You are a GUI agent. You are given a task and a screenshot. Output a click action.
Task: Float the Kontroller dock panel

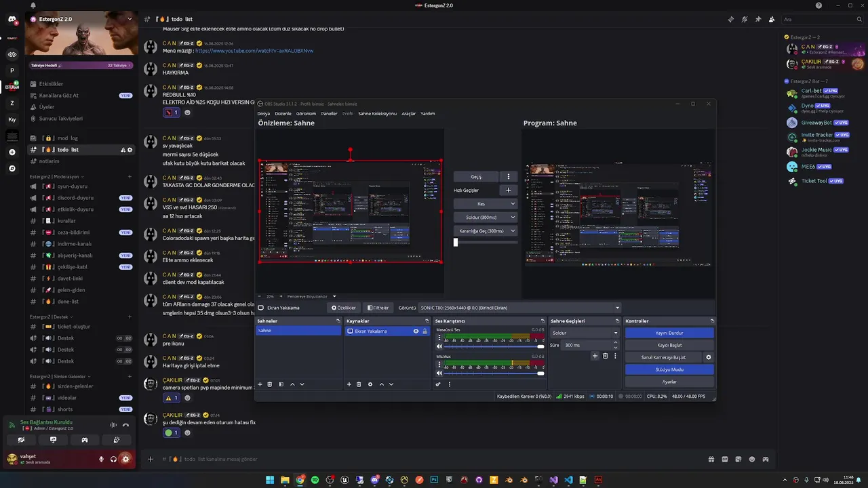pyautogui.click(x=712, y=321)
